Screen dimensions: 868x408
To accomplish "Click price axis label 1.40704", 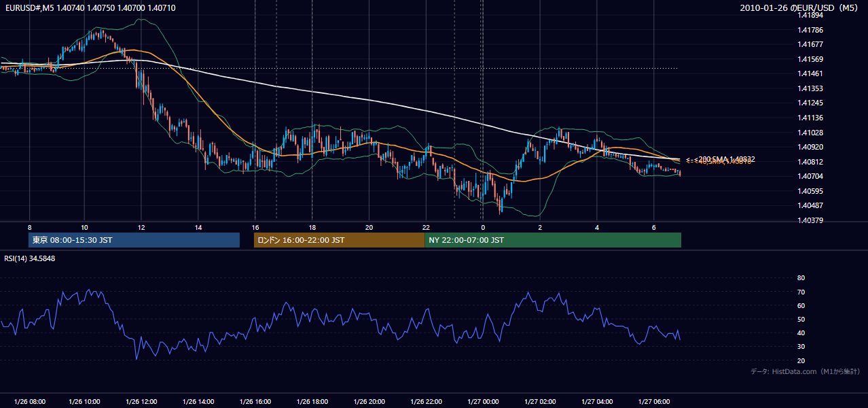I will [x=810, y=176].
